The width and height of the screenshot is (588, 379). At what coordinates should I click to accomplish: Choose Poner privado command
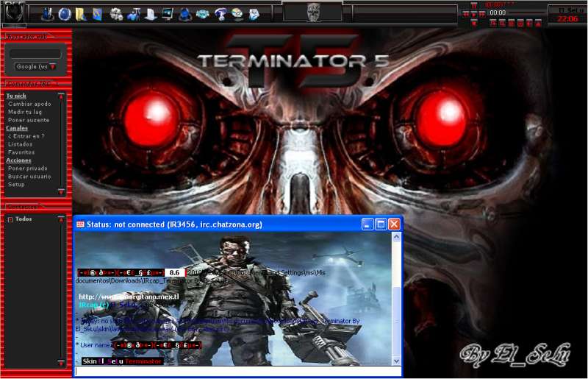pyautogui.click(x=28, y=169)
